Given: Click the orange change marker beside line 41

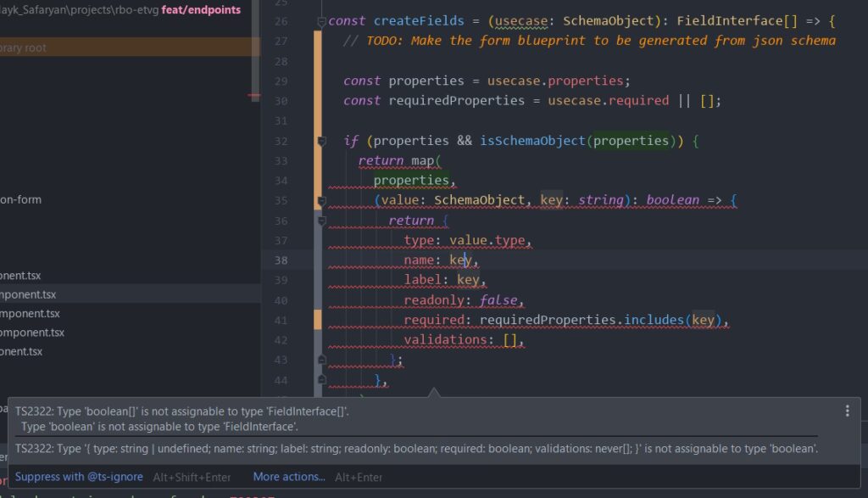Looking at the screenshot, I should [x=318, y=320].
